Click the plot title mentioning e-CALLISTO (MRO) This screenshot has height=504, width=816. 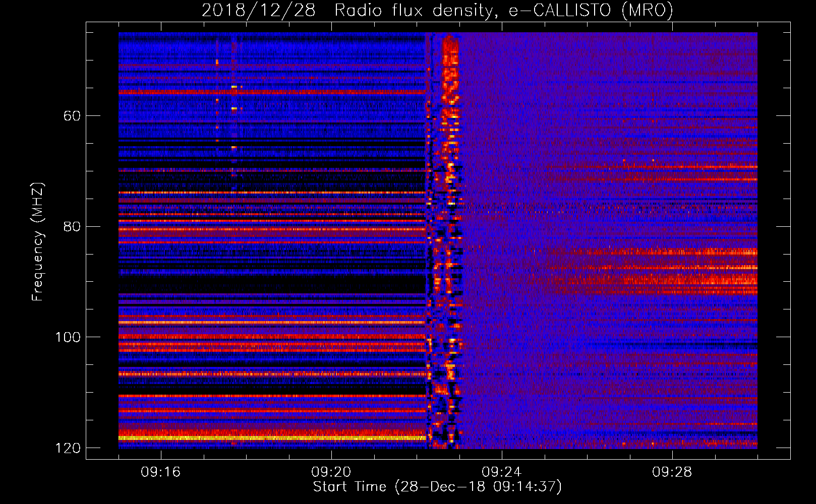click(437, 10)
